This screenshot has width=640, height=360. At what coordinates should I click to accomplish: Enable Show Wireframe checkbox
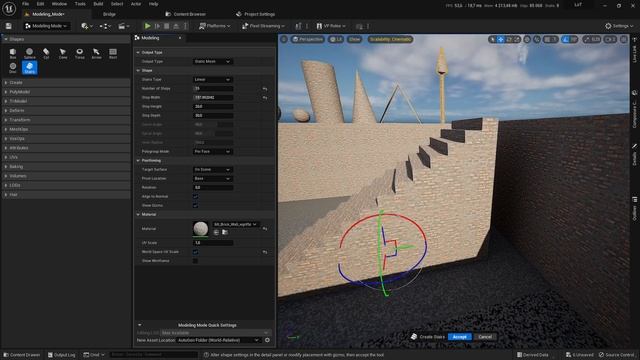[x=196, y=261]
